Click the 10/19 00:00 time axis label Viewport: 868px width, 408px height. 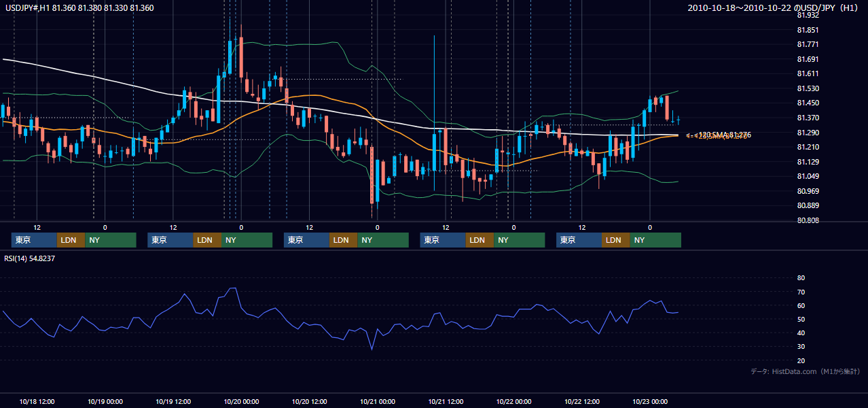(105, 401)
